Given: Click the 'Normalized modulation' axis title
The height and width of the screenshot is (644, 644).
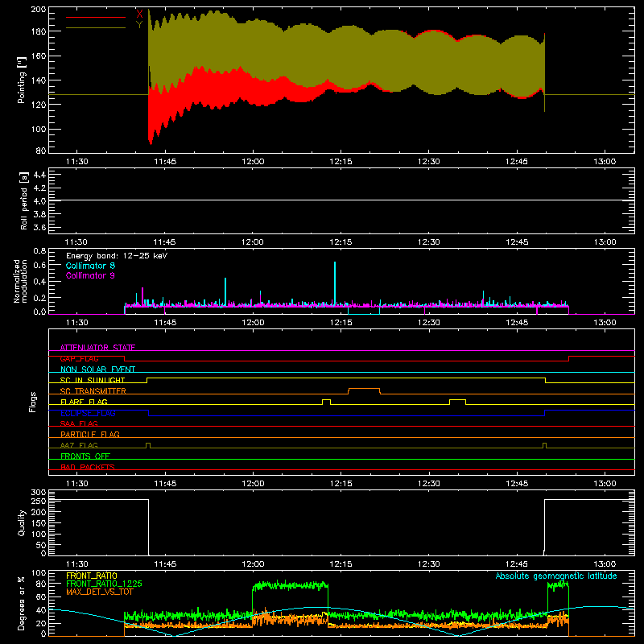Looking at the screenshot, I should (20, 281).
